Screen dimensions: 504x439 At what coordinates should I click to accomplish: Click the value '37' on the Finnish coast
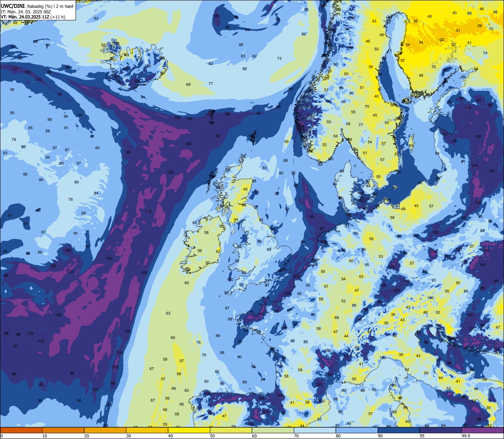coord(402,61)
